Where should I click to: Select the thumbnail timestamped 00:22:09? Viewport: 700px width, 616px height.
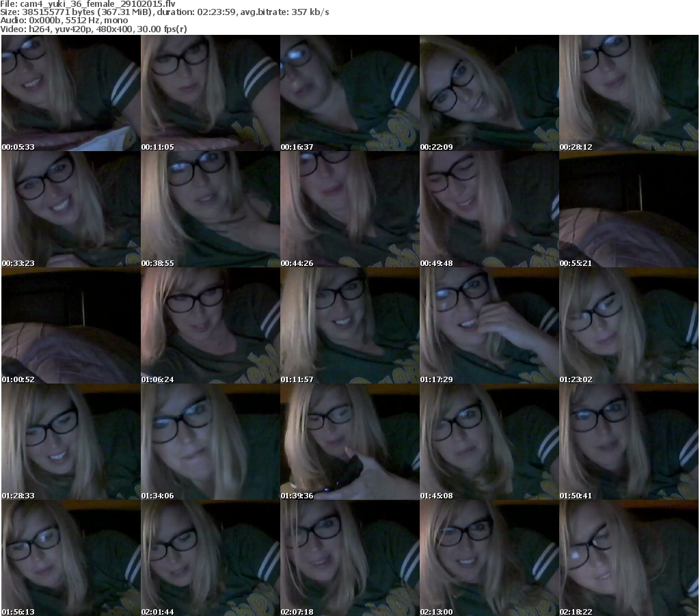pyautogui.click(x=489, y=93)
